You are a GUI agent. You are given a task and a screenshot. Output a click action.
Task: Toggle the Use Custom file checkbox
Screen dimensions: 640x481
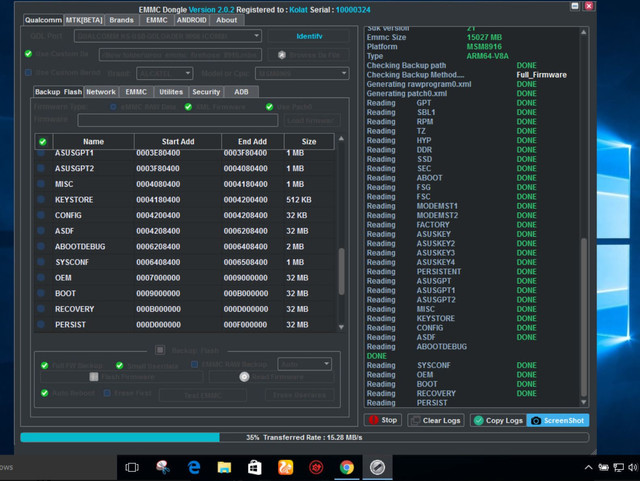(x=28, y=53)
